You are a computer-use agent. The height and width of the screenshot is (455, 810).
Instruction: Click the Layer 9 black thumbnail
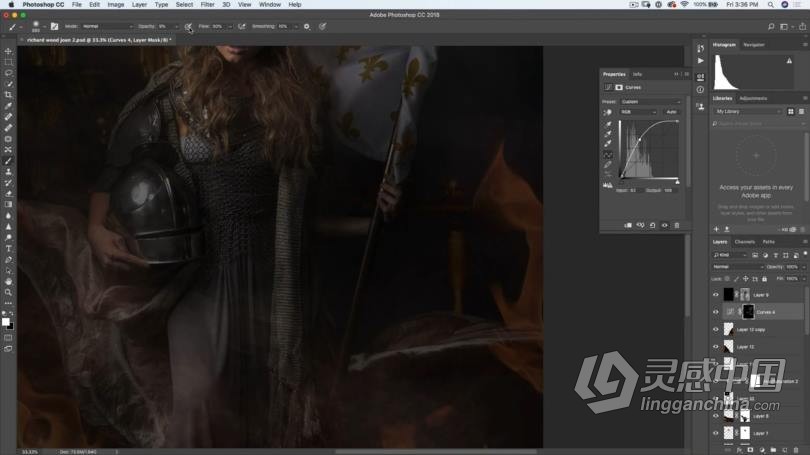point(728,295)
